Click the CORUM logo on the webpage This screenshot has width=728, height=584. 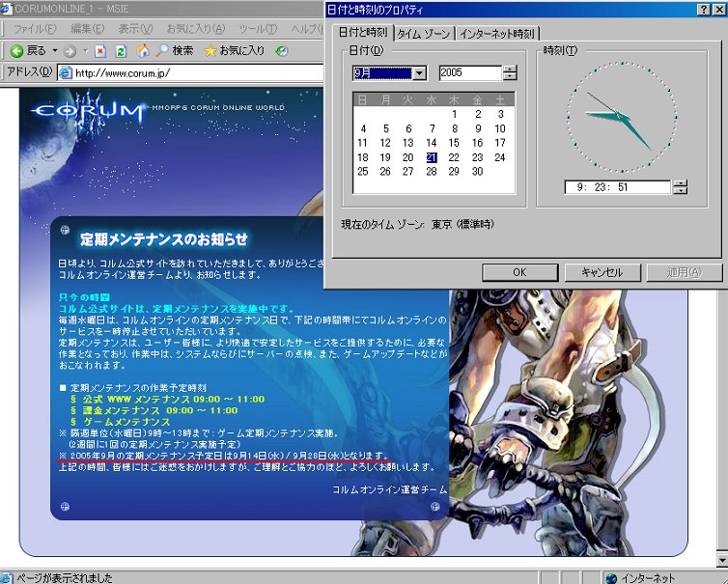point(88,111)
